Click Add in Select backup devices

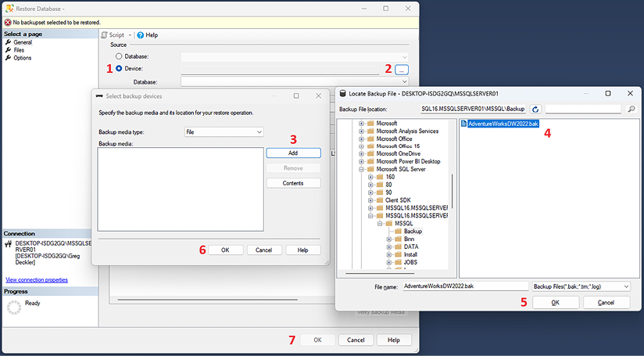[293, 153]
